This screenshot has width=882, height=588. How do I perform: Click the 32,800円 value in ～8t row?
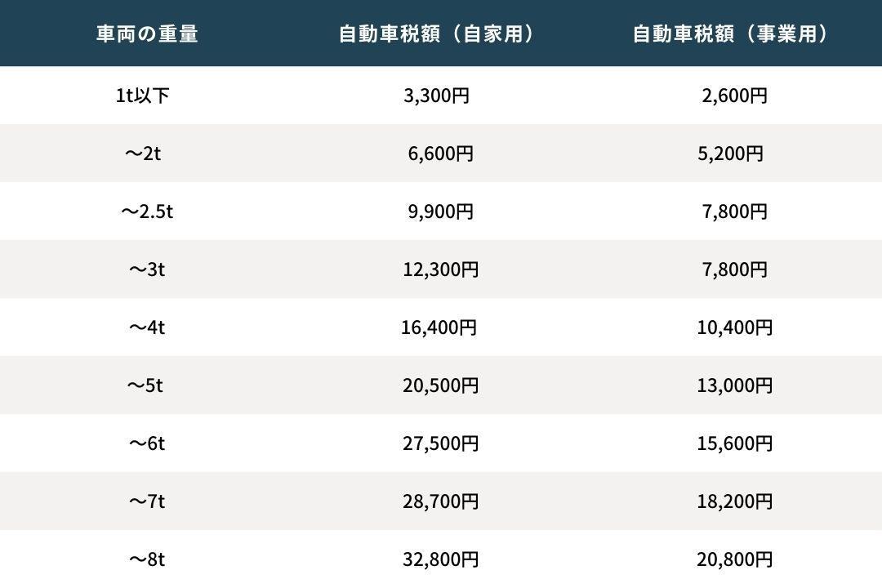(x=440, y=559)
